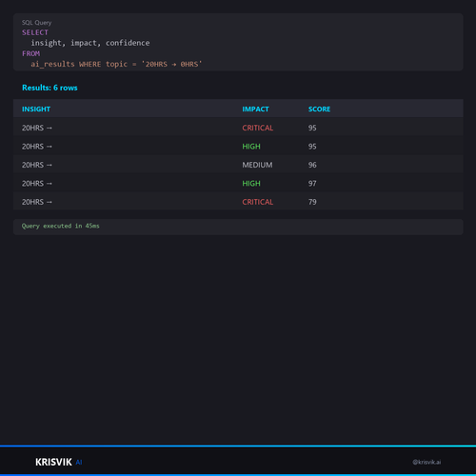This screenshot has height=476, width=476.
Task: Select the score value 96
Action: (312, 165)
